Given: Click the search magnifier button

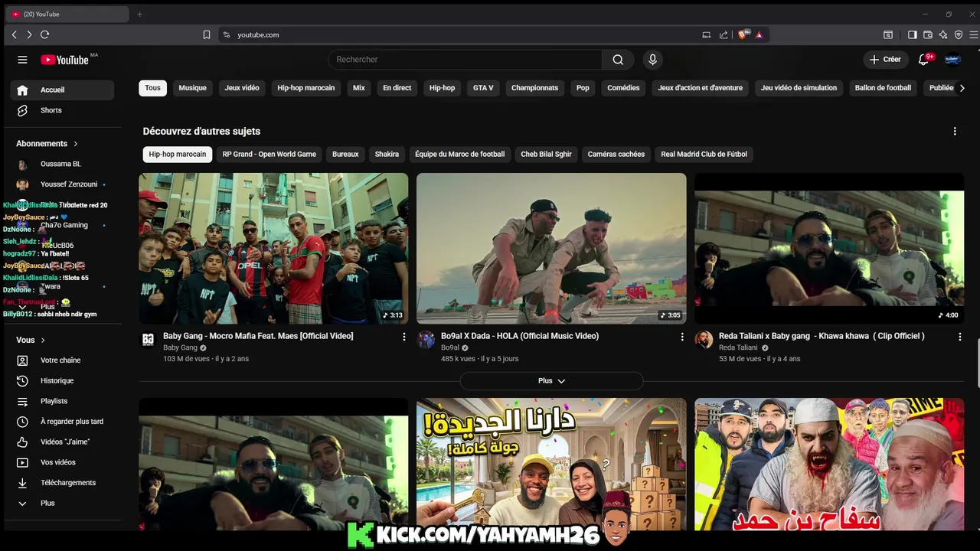Looking at the screenshot, I should 618,60.
